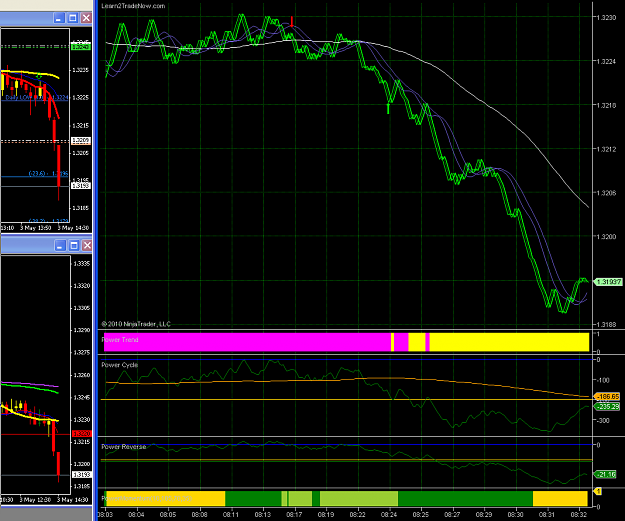Click the green -21.16 Power Reverse value tag
Image resolution: width=625 pixels, height=521 pixels.
(606, 474)
